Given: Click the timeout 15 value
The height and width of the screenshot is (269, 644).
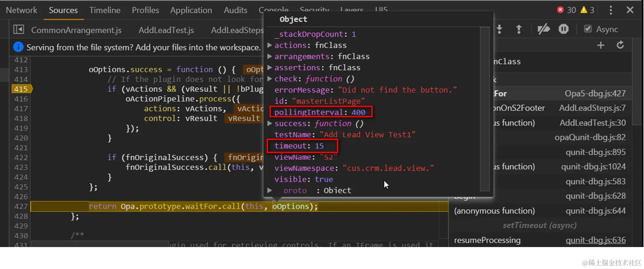Looking at the screenshot, I should (x=319, y=146).
